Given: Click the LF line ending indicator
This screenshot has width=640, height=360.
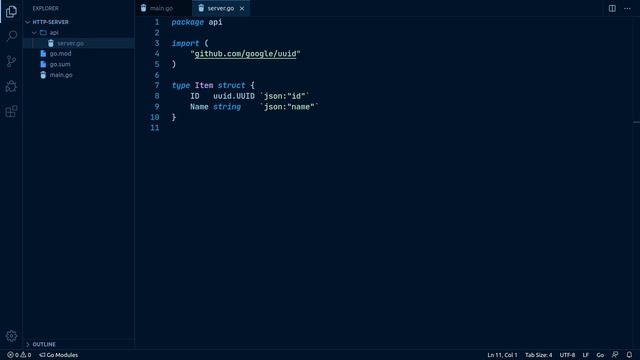Looking at the screenshot, I should coord(586,355).
